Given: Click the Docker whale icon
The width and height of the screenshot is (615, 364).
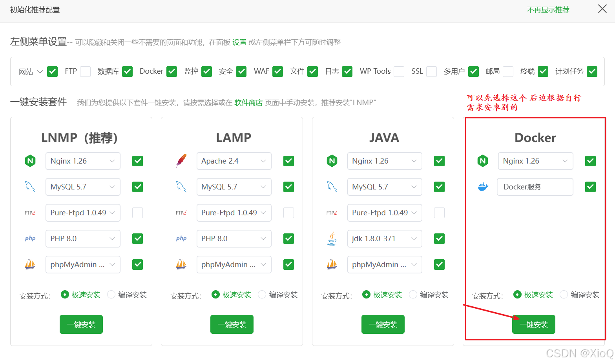Looking at the screenshot, I should coord(483,187).
